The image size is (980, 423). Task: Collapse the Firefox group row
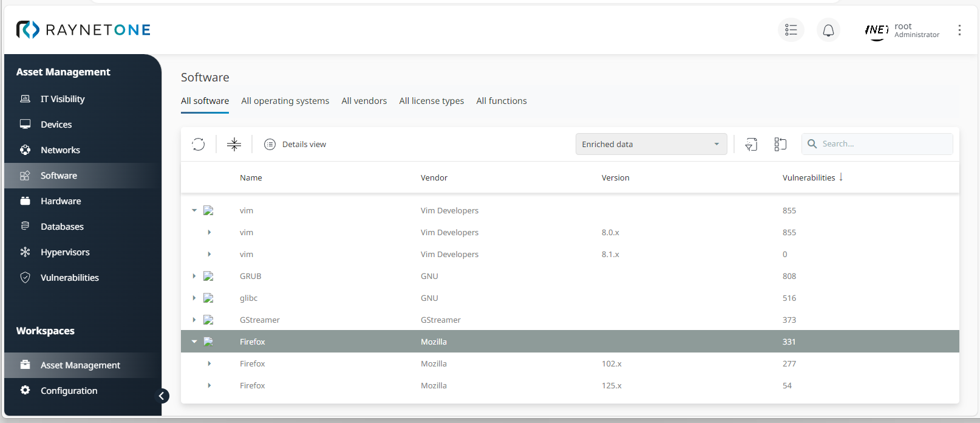coord(194,342)
